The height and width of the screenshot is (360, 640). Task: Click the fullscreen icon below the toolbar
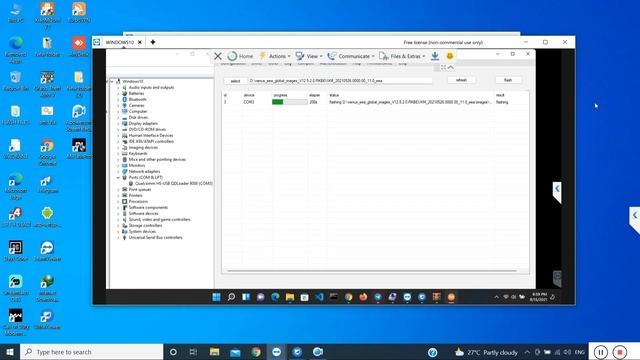click(x=443, y=67)
